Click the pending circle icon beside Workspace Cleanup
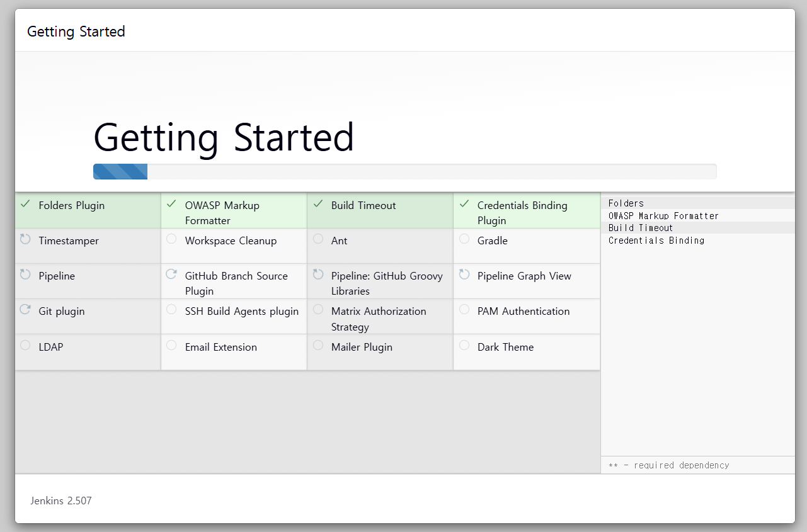This screenshot has width=807, height=532. tap(171, 239)
